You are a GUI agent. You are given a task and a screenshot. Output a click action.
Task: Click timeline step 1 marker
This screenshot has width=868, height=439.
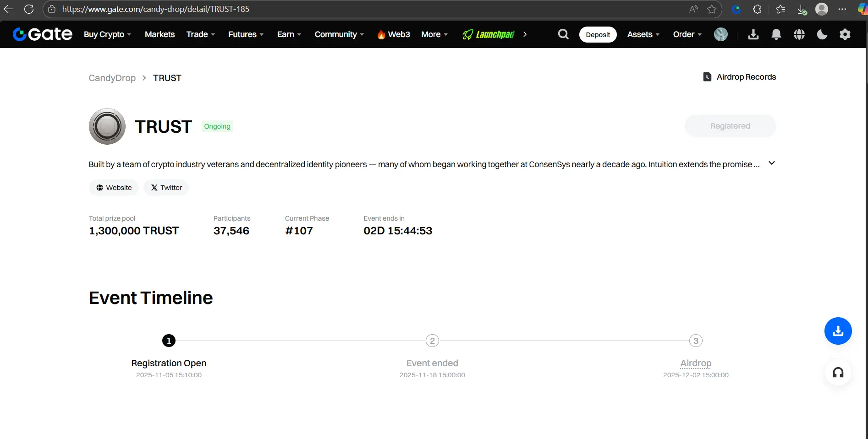click(x=169, y=341)
